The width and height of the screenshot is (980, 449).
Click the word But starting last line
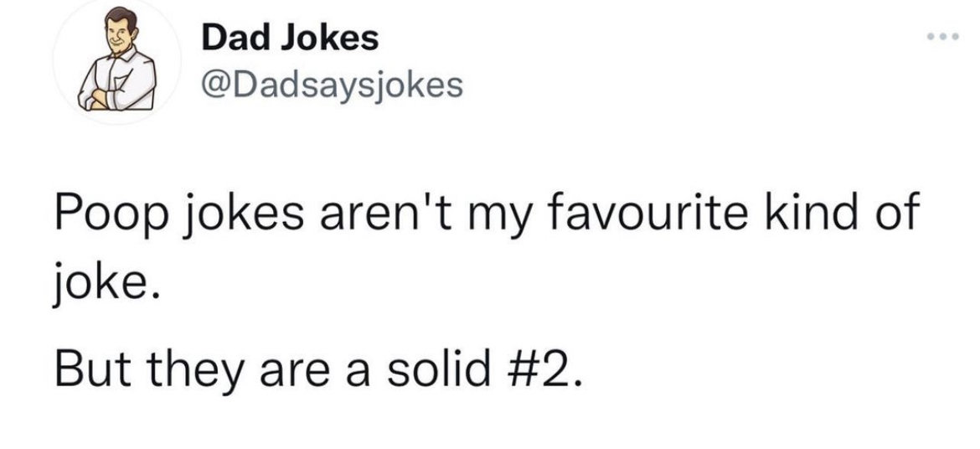coord(89,371)
